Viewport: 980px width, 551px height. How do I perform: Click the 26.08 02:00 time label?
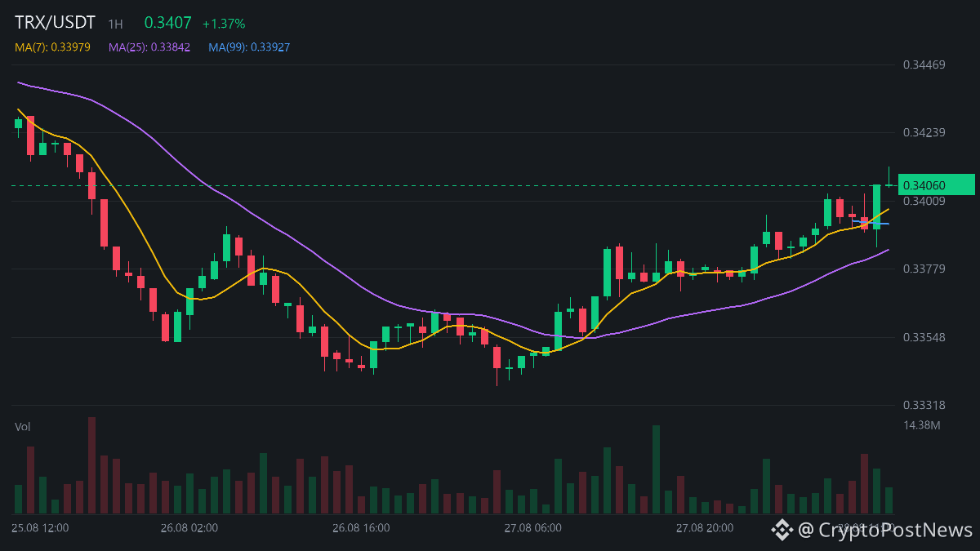click(189, 528)
